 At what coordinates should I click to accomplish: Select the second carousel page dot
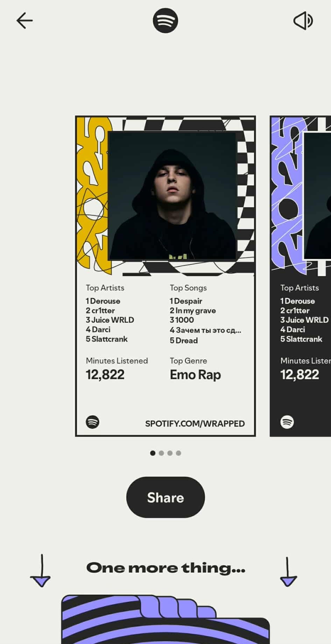pyautogui.click(x=161, y=453)
